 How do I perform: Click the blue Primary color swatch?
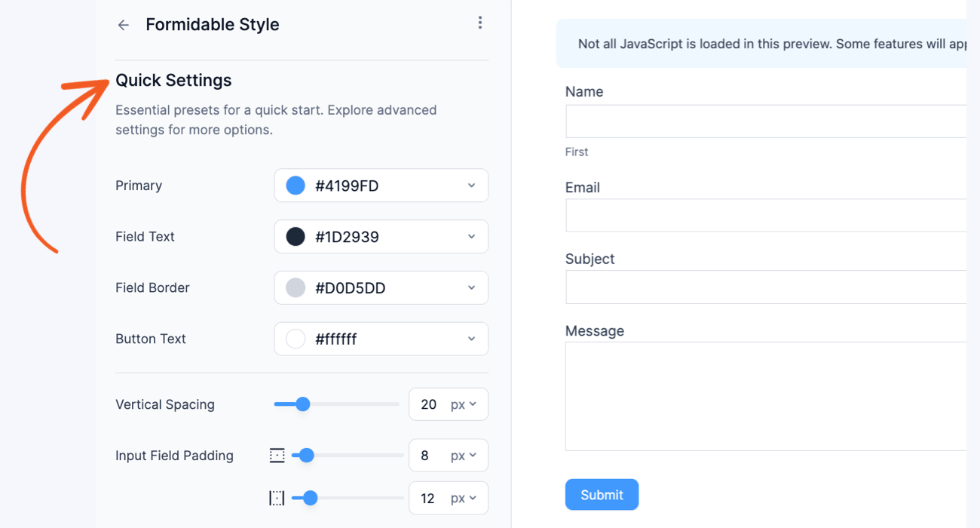point(296,186)
